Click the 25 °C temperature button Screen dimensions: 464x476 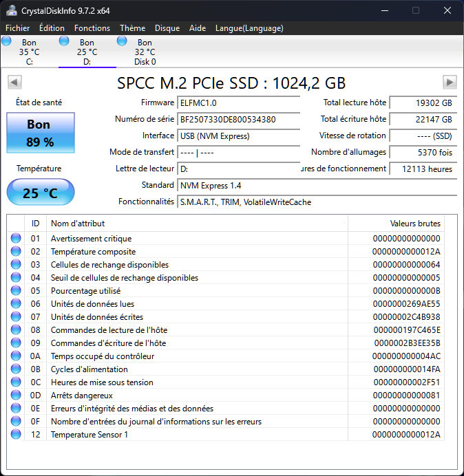coord(41,192)
